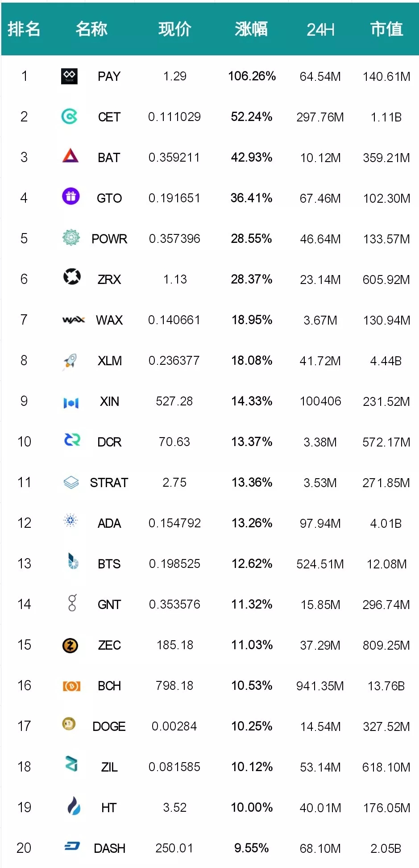The width and height of the screenshot is (419, 868).
Task: Click the 现价 column header
Action: 174,29
